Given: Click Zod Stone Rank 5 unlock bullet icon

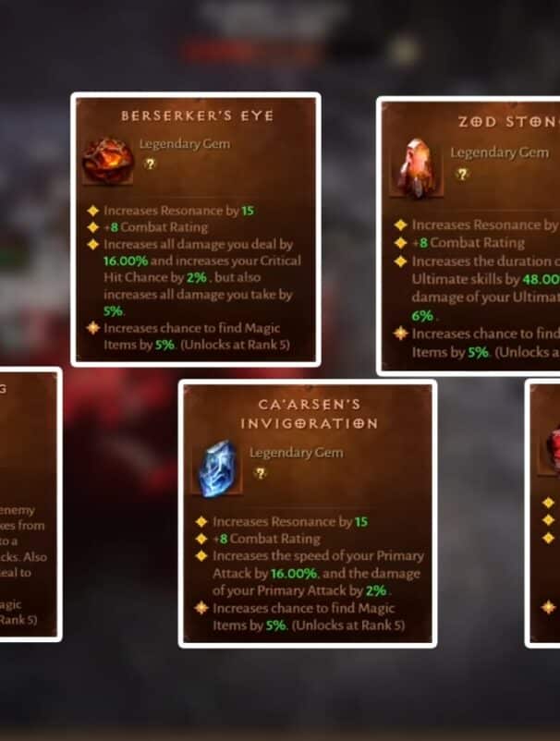Looking at the screenshot, I should pos(401,334).
